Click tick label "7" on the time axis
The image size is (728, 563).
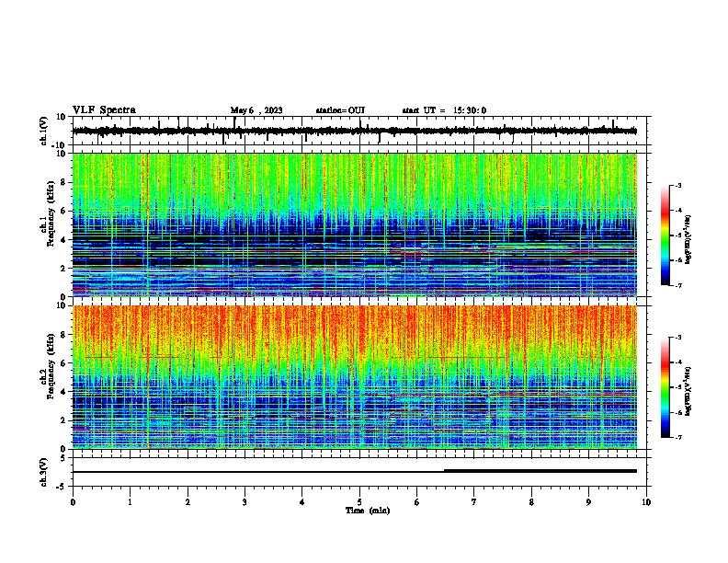[474, 502]
